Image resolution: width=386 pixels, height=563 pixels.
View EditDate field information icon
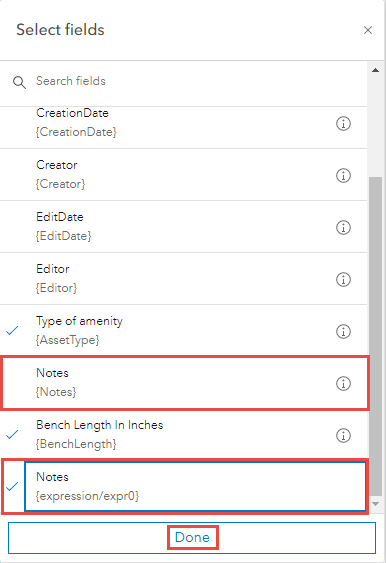point(343,227)
